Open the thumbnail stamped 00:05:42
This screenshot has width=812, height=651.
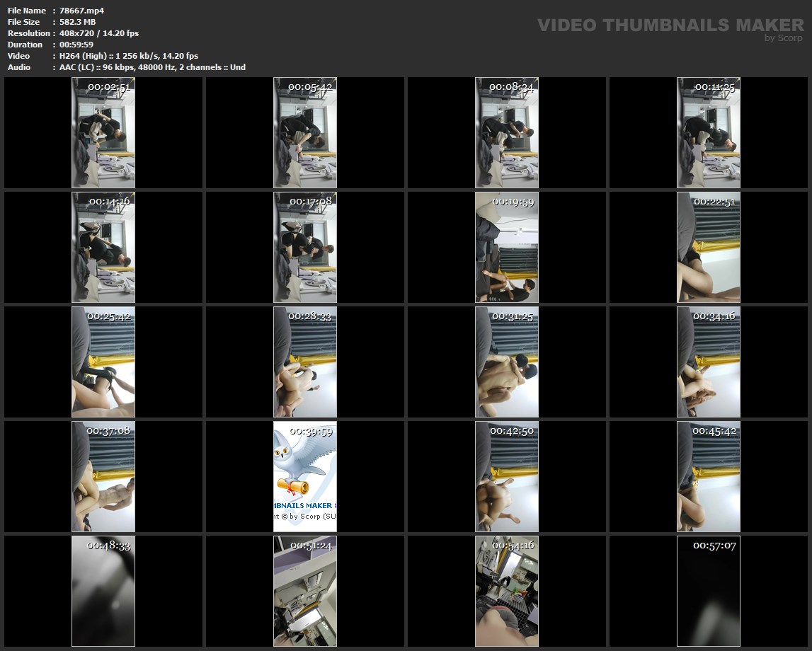pyautogui.click(x=305, y=133)
